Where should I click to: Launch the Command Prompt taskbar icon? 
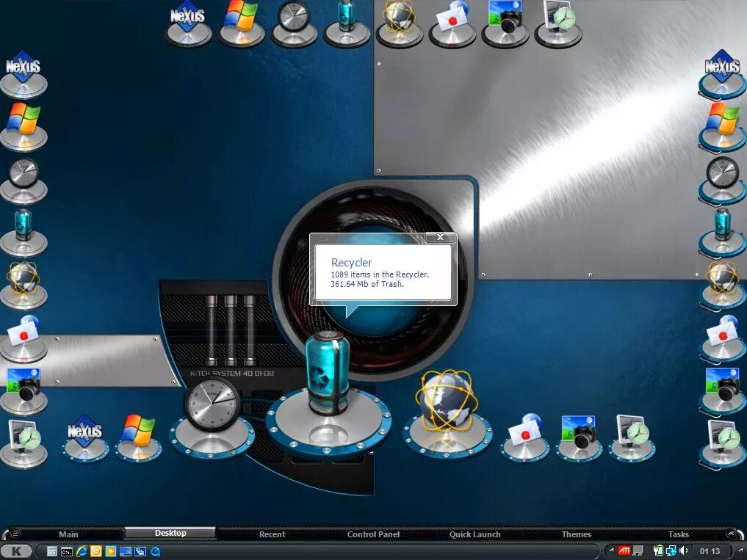tap(67, 551)
